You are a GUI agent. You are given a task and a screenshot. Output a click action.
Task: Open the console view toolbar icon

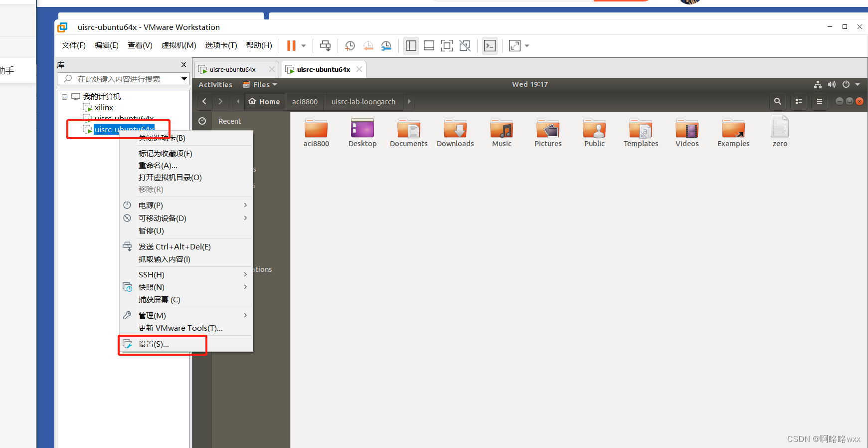tap(490, 46)
